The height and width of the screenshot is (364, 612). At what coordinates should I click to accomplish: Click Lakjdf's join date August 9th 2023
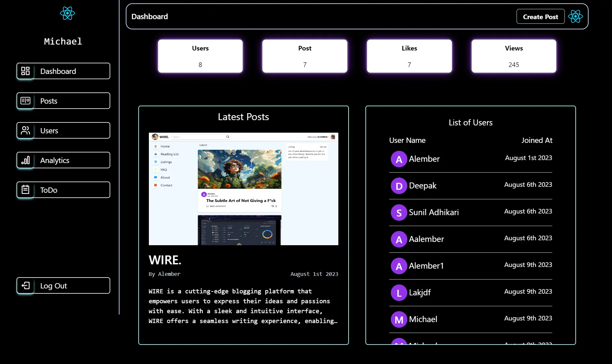click(528, 291)
